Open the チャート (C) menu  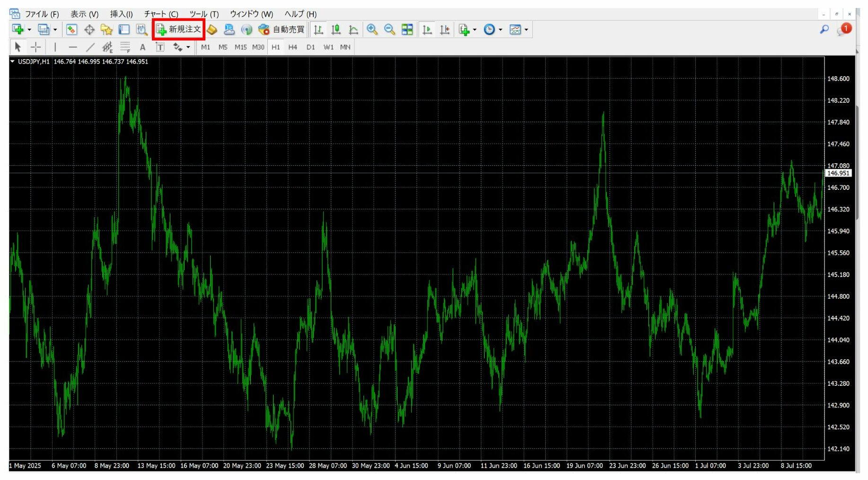(161, 14)
